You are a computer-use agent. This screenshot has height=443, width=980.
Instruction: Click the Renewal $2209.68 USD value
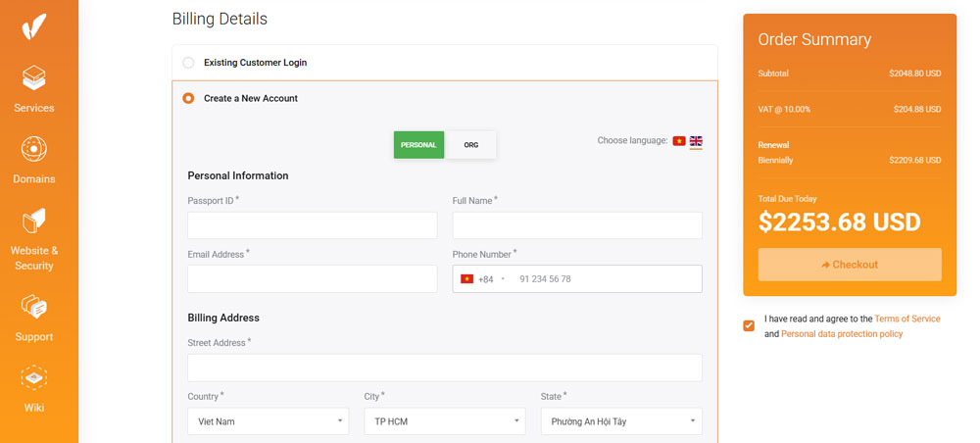pos(915,160)
